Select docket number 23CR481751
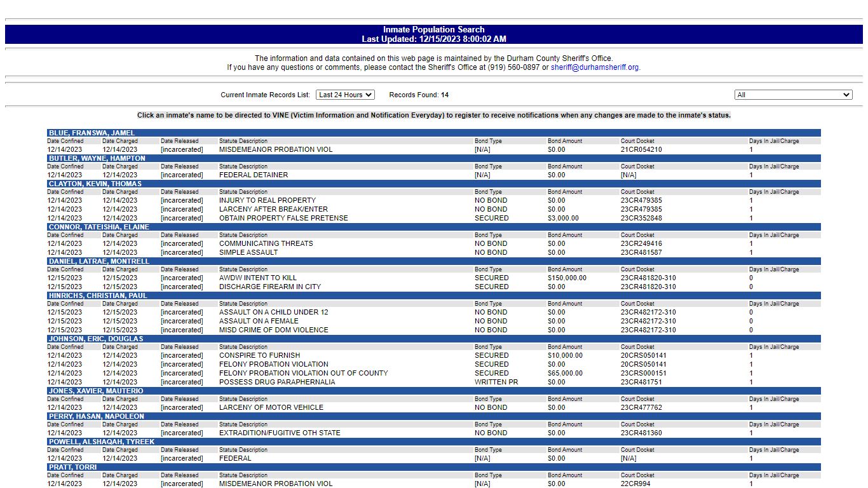This screenshot has width=868, height=488. click(x=641, y=382)
